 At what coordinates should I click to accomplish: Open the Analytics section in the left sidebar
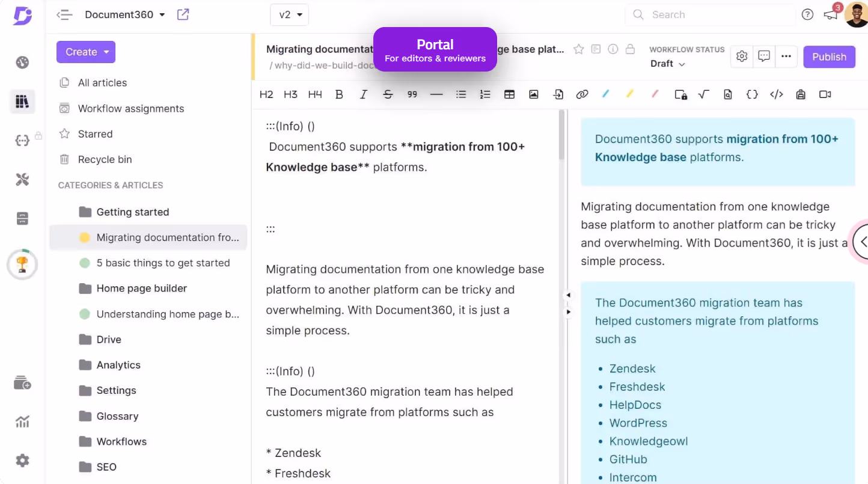pyautogui.click(x=118, y=365)
